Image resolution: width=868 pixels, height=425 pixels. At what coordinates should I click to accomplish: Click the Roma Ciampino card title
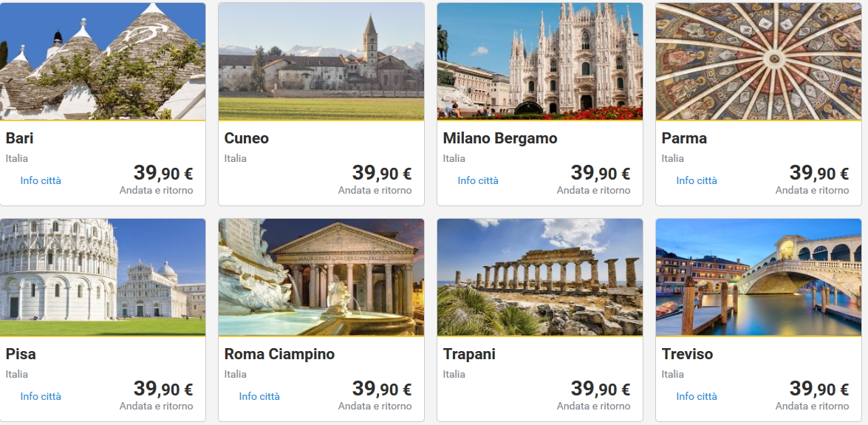point(279,354)
